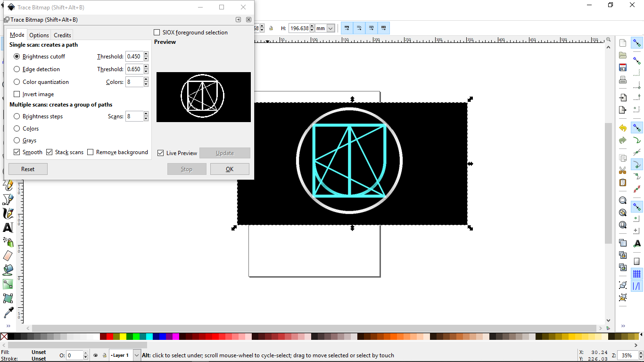Viewport: 644px width, 362px height.
Task: Click the Brightness cutoff Threshold field
Action: tap(134, 57)
